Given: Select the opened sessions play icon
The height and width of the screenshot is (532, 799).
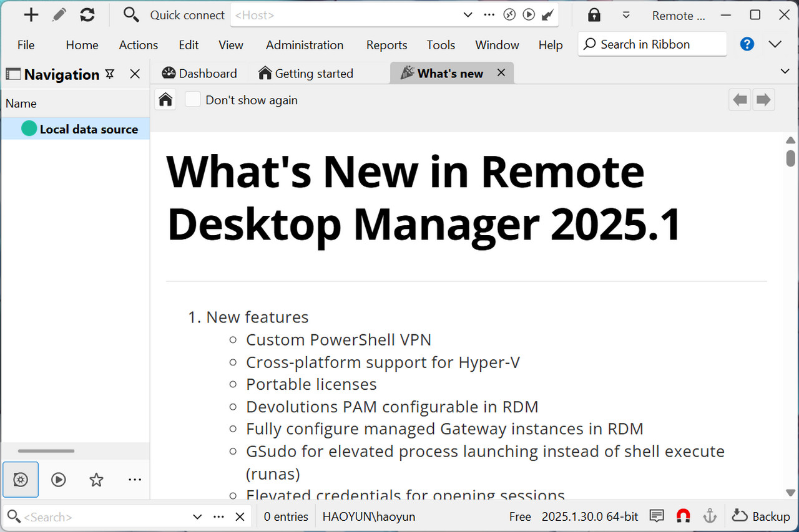Looking at the screenshot, I should pos(59,480).
